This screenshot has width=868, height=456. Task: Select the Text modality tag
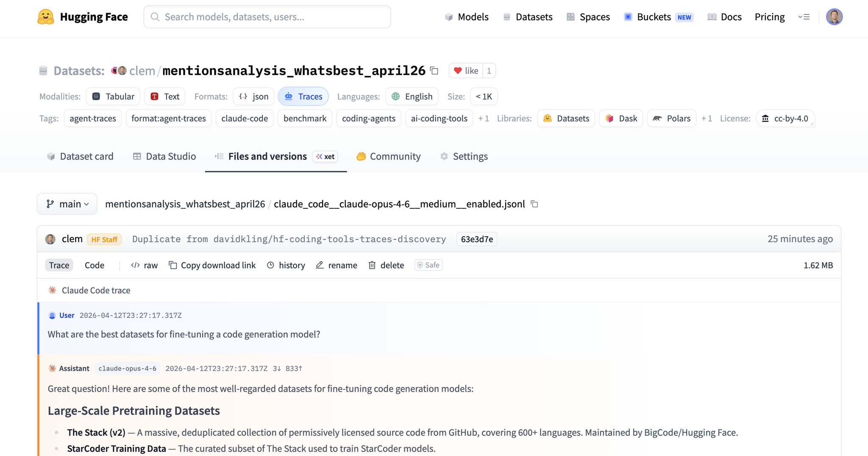coord(165,97)
